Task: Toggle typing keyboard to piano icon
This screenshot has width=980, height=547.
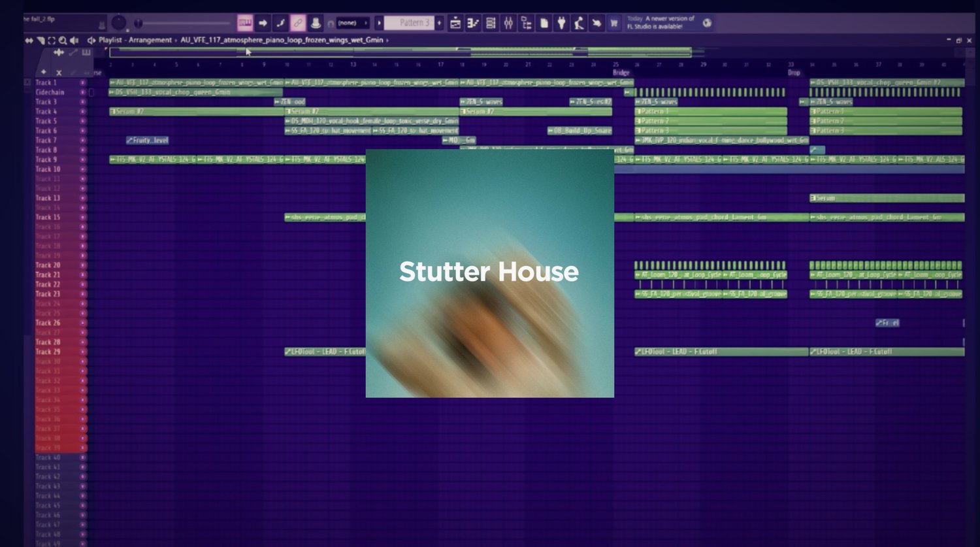Action: tap(245, 23)
